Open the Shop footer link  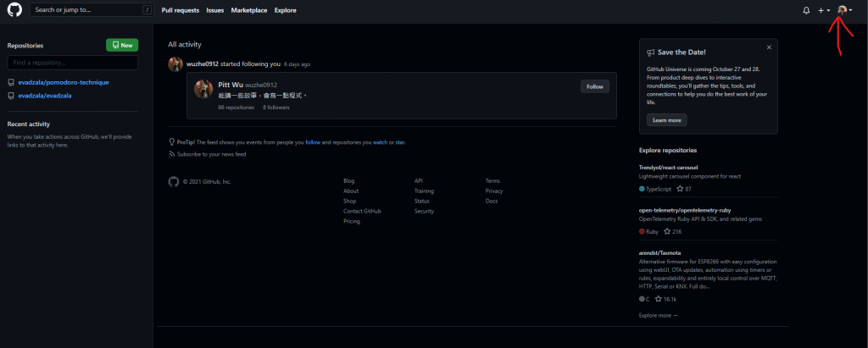pyautogui.click(x=350, y=202)
